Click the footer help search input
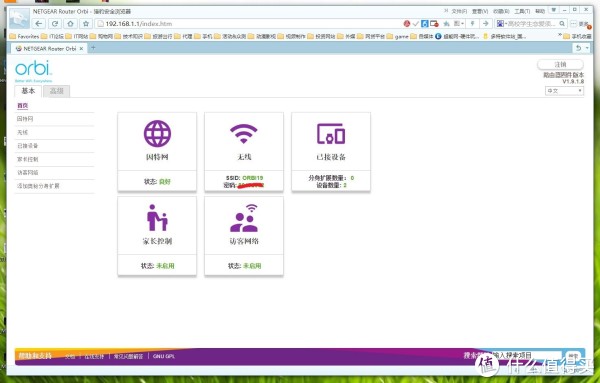The width and height of the screenshot is (600, 383). (x=527, y=356)
